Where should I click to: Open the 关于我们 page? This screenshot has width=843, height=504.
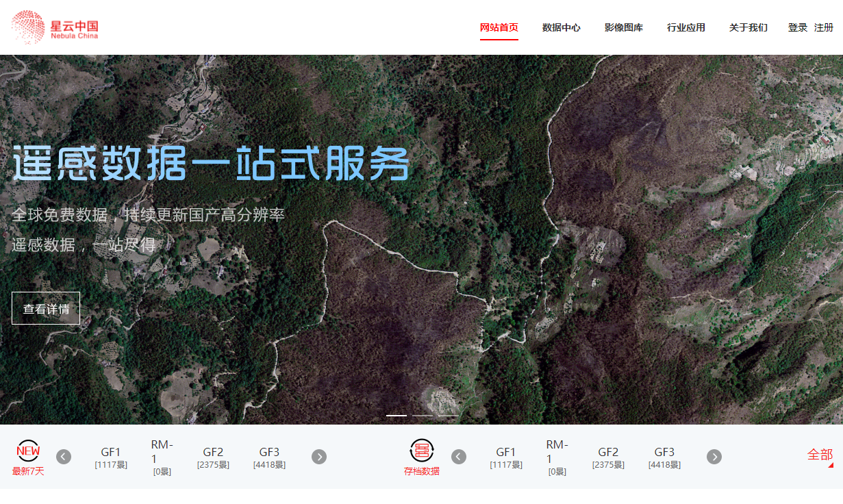(748, 28)
